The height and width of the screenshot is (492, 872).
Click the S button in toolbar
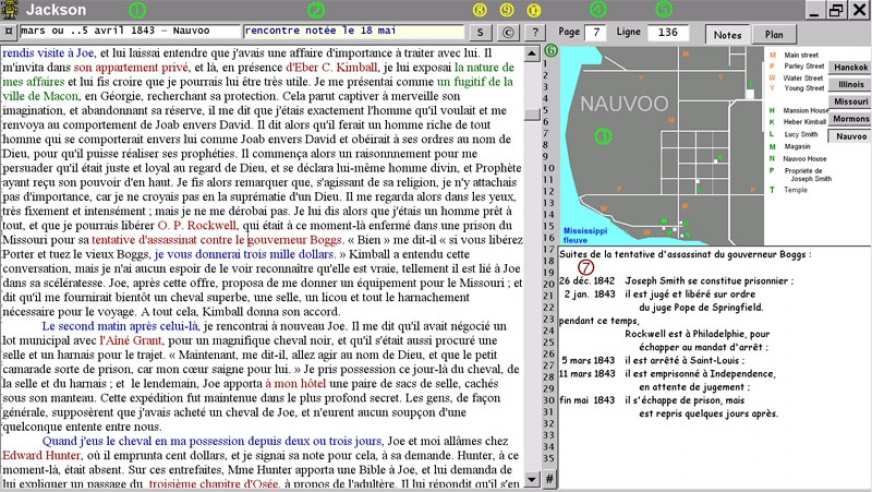(x=480, y=32)
